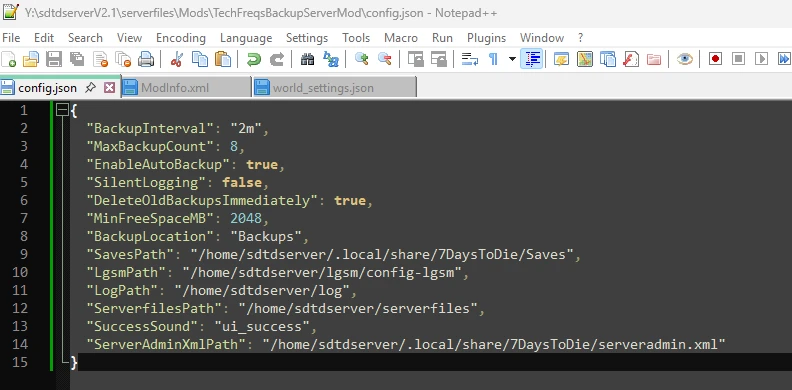Switch to the world_settings.json tab
792x390 pixels.
334,87
